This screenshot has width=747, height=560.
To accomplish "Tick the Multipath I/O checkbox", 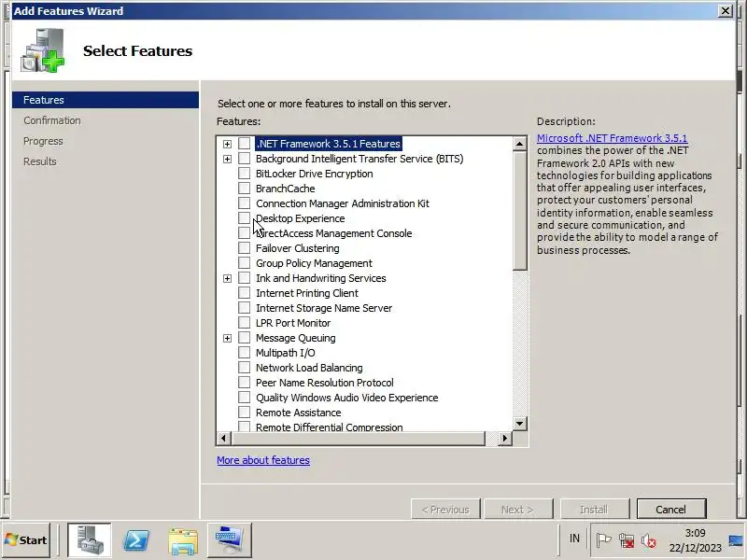I will [x=244, y=353].
